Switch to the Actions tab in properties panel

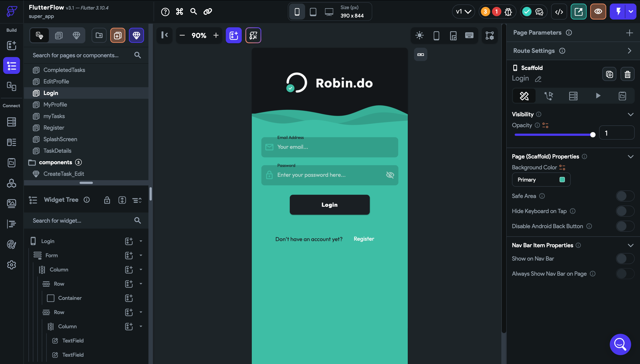549,96
